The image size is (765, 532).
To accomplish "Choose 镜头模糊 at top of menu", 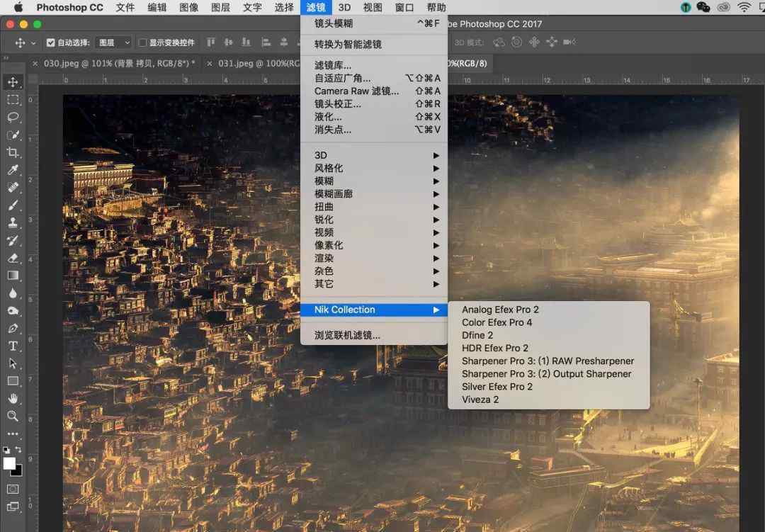I will tap(374, 23).
